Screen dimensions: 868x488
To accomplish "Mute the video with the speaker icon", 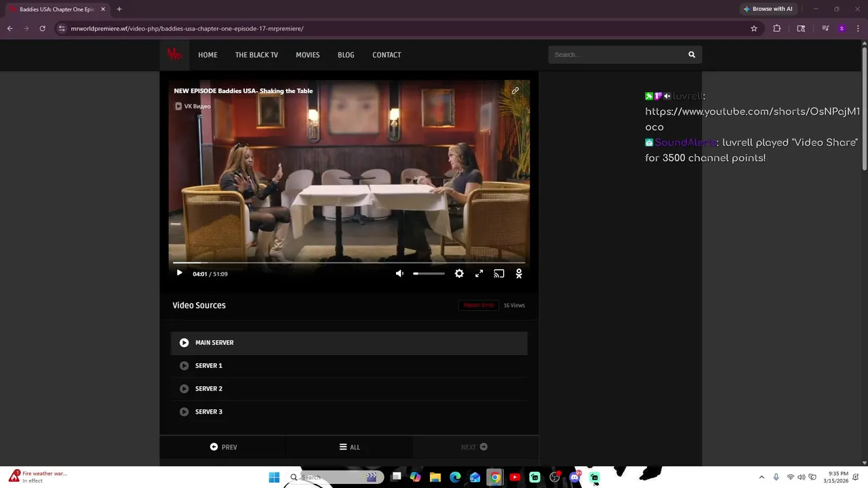I will click(x=399, y=274).
